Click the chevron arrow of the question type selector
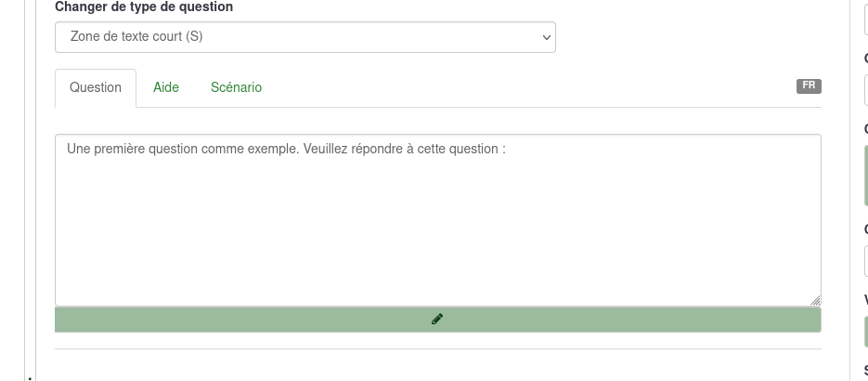The height and width of the screenshot is (381, 868). 546,37
